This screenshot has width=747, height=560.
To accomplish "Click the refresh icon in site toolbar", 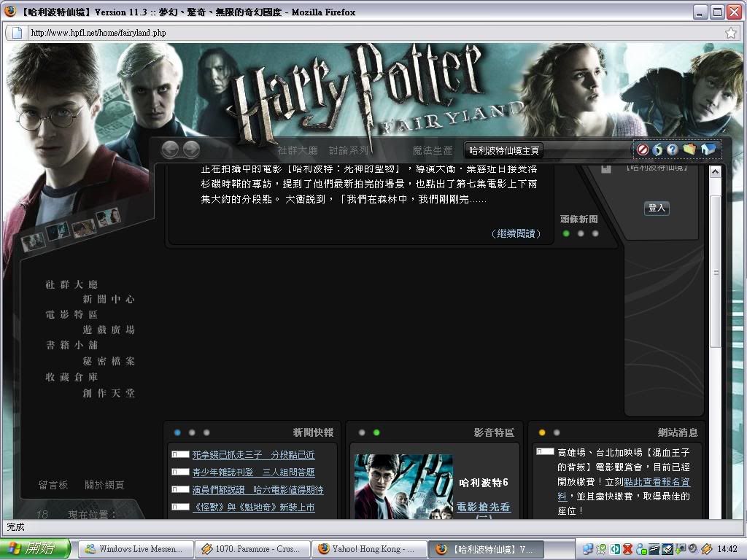I will tap(657, 149).
